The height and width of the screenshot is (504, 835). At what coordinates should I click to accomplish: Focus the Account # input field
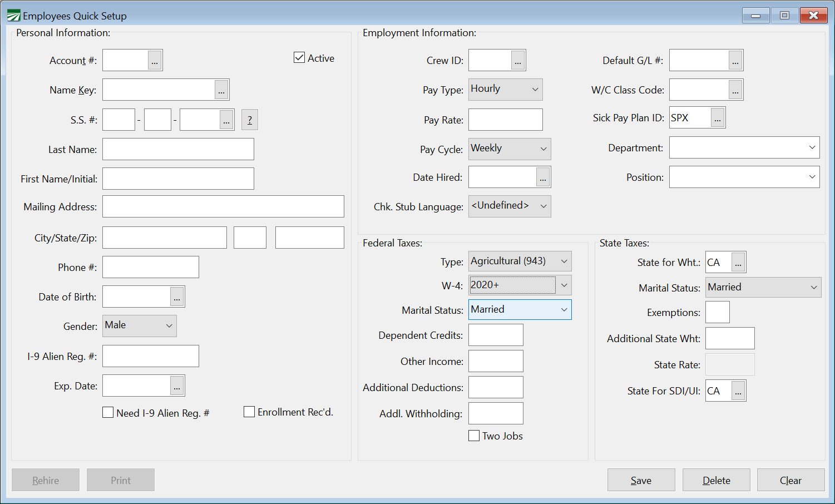click(125, 60)
